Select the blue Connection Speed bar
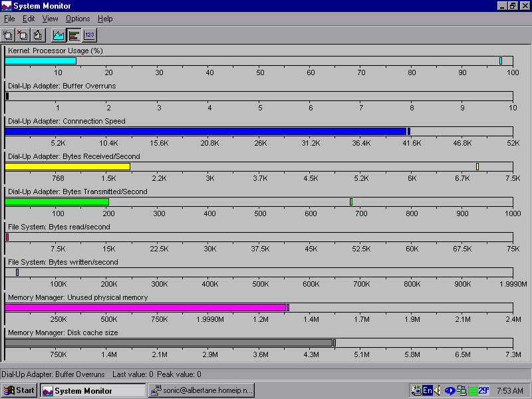The height and width of the screenshot is (399, 532). tap(205, 132)
